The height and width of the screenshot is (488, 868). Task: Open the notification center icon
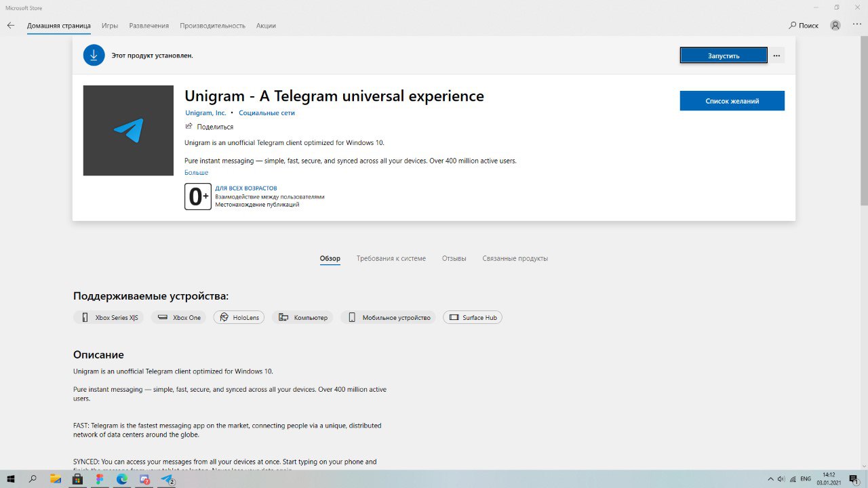point(854,479)
